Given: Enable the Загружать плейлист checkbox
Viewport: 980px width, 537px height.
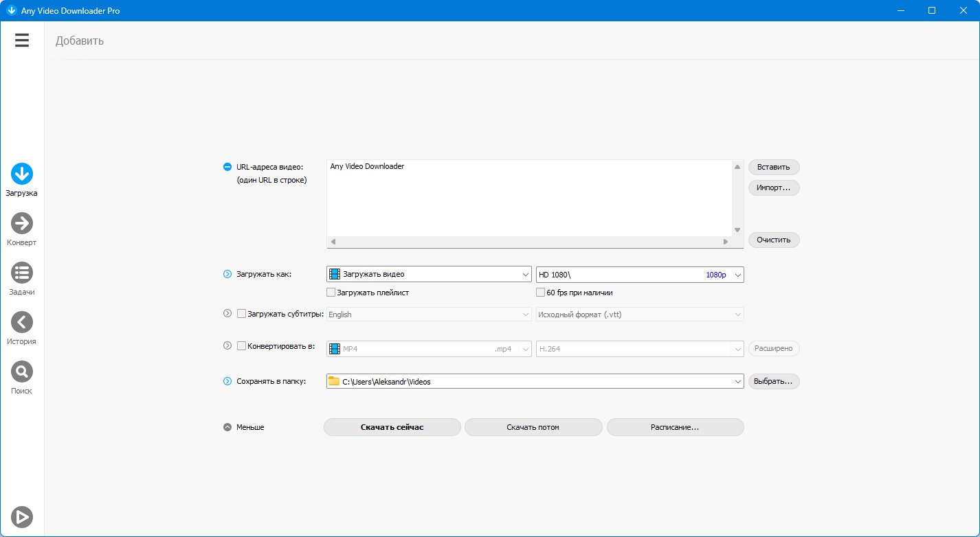Looking at the screenshot, I should (331, 293).
